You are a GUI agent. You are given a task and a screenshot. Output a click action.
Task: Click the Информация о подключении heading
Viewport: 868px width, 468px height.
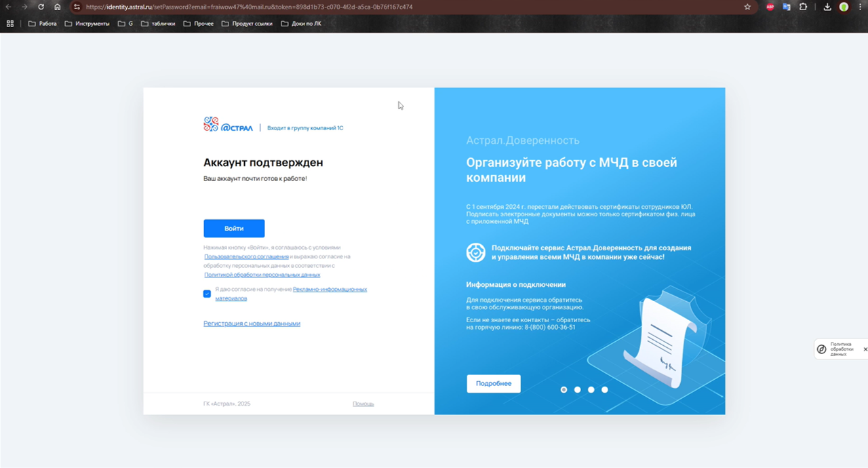(516, 285)
